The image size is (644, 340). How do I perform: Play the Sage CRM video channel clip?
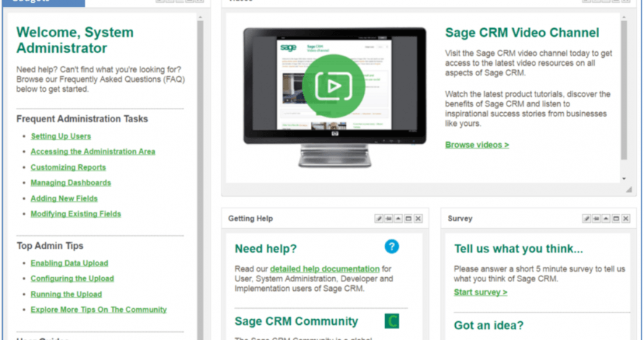click(334, 86)
